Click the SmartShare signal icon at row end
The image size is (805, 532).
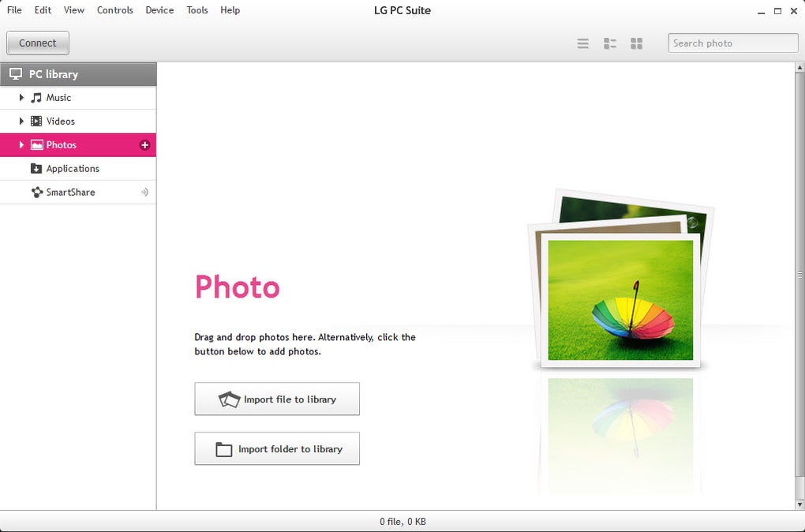(144, 193)
